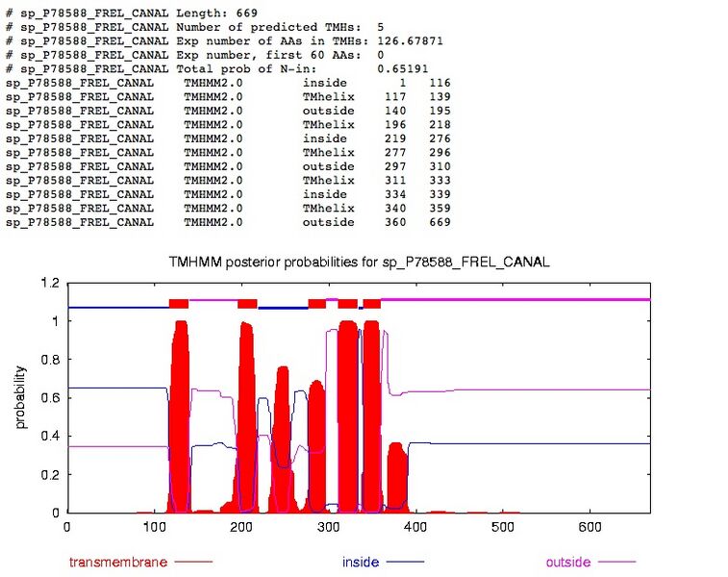Select the 'transmembrane' legend label

tap(120, 562)
